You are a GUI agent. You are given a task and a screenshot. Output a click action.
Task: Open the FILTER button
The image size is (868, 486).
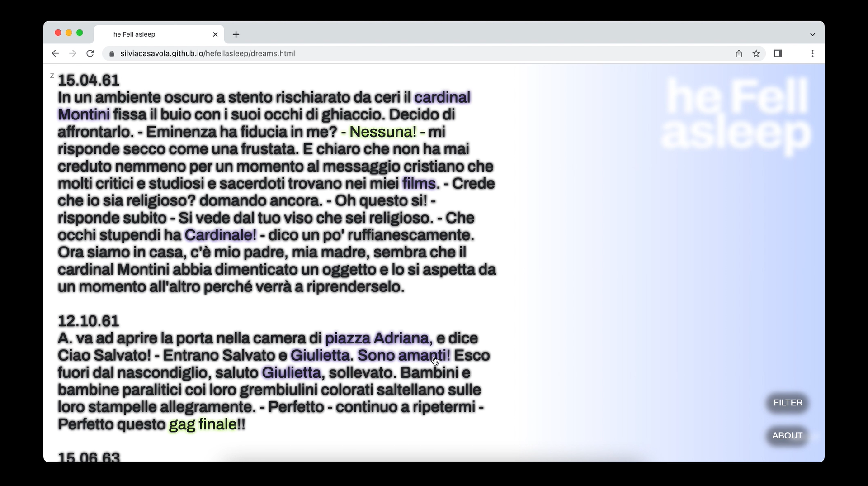[788, 403]
